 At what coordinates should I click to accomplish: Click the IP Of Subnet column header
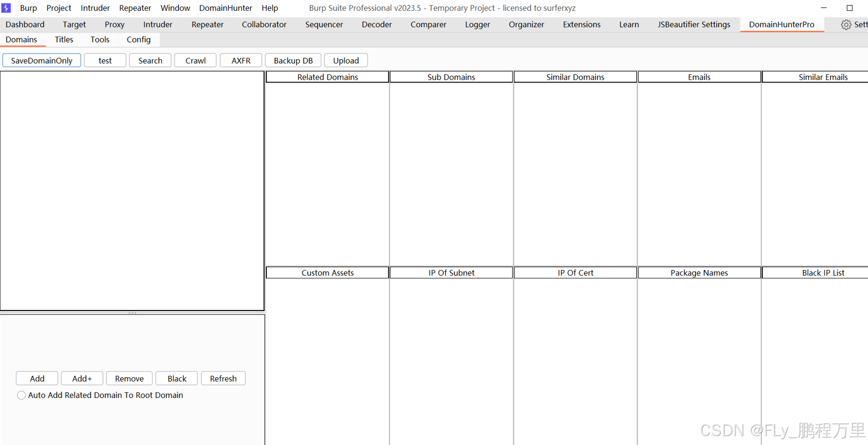tap(452, 273)
